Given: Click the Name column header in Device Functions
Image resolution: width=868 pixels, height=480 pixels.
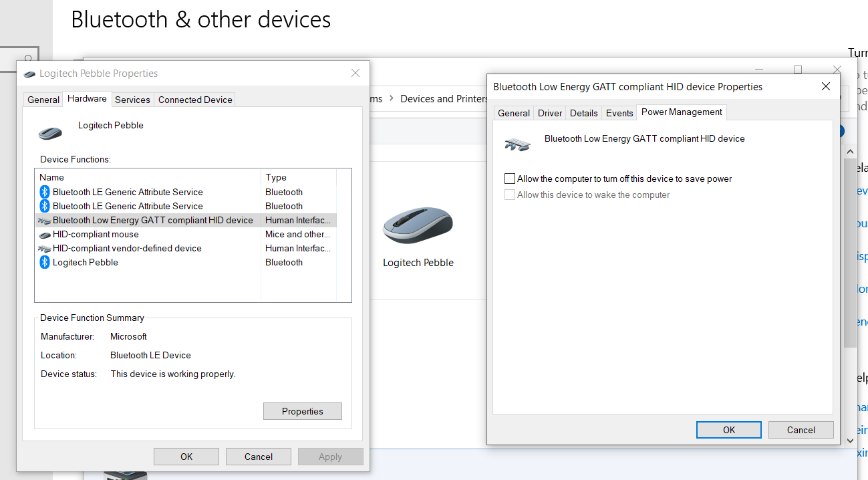Looking at the screenshot, I should coord(148,177).
